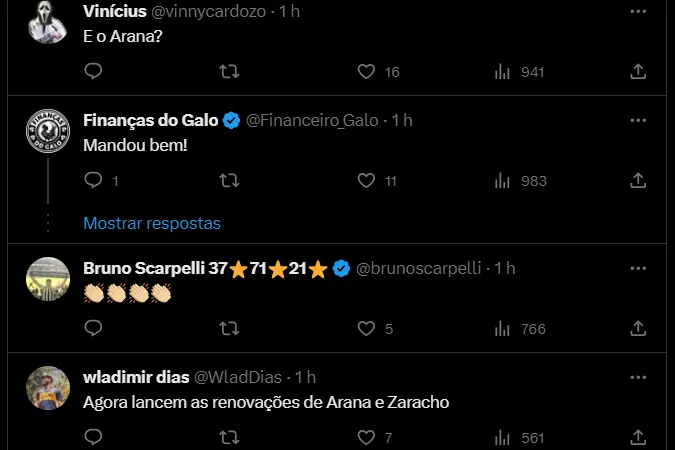Open more options for Vinícius's tweet
Image resolution: width=675 pixels, height=450 pixels.
tap(638, 10)
